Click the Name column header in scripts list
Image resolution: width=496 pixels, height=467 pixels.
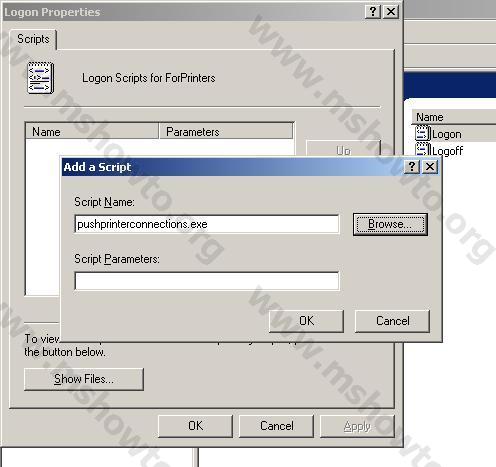coord(92,132)
